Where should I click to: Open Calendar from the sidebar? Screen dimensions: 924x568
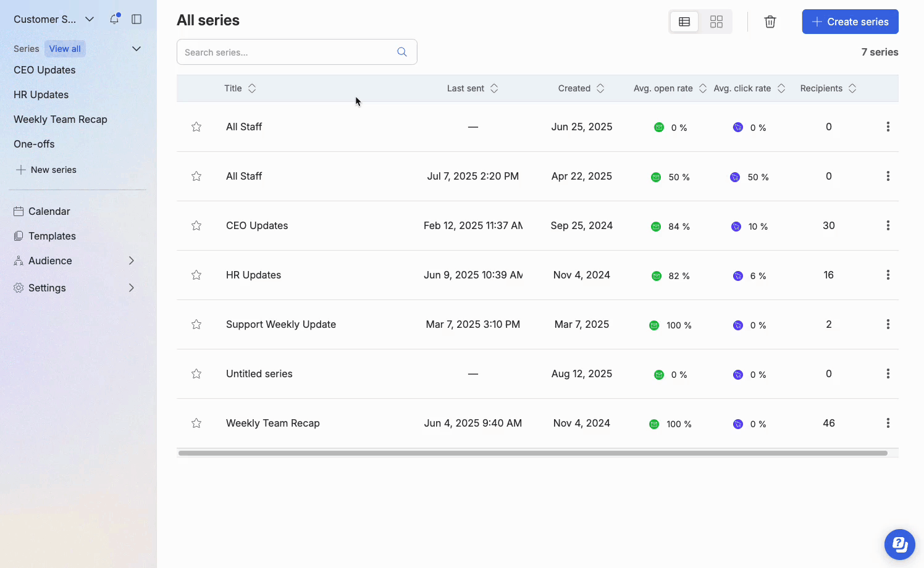pyautogui.click(x=49, y=211)
